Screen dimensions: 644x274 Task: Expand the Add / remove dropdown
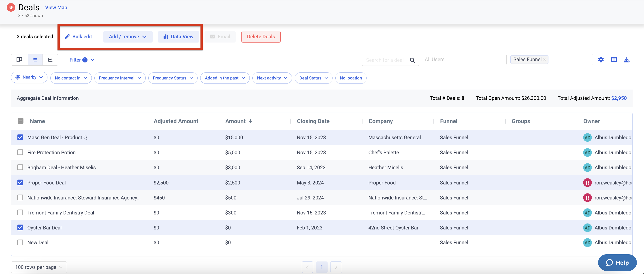pos(128,36)
